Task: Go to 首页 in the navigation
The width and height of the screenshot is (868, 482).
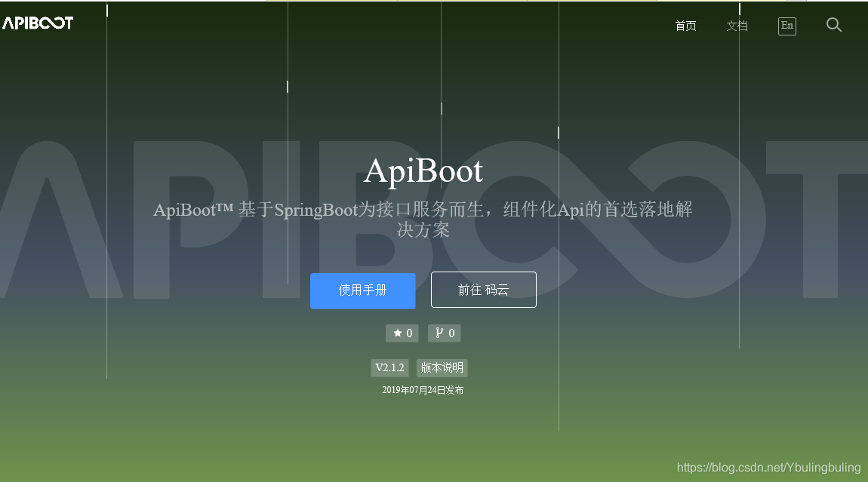Action: point(685,26)
